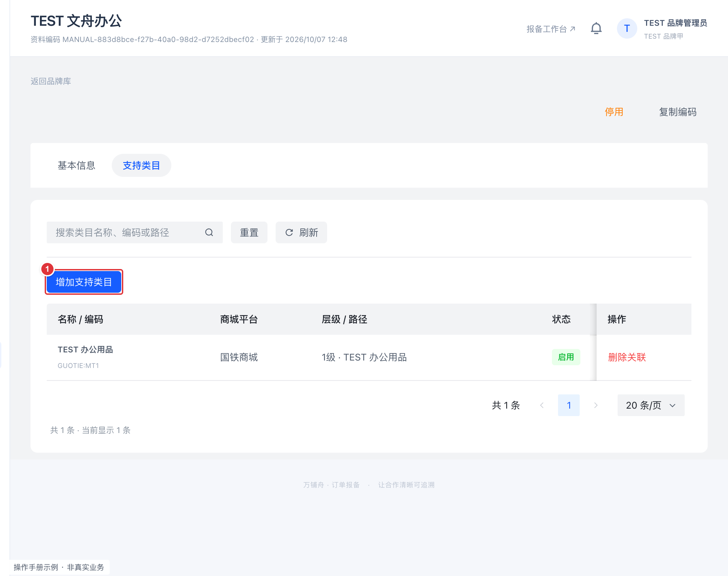728x576 pixels.
Task: Click the 操作 column header
Action: [617, 319]
